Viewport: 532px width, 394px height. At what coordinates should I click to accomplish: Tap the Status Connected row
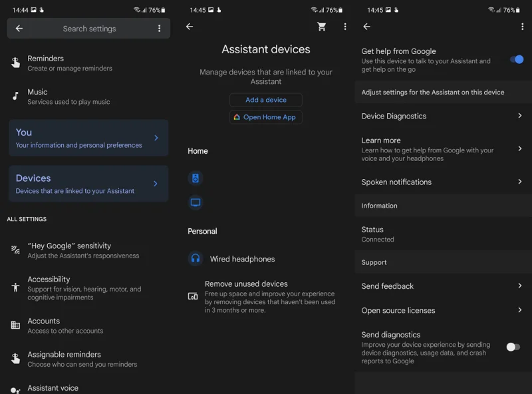tap(444, 234)
